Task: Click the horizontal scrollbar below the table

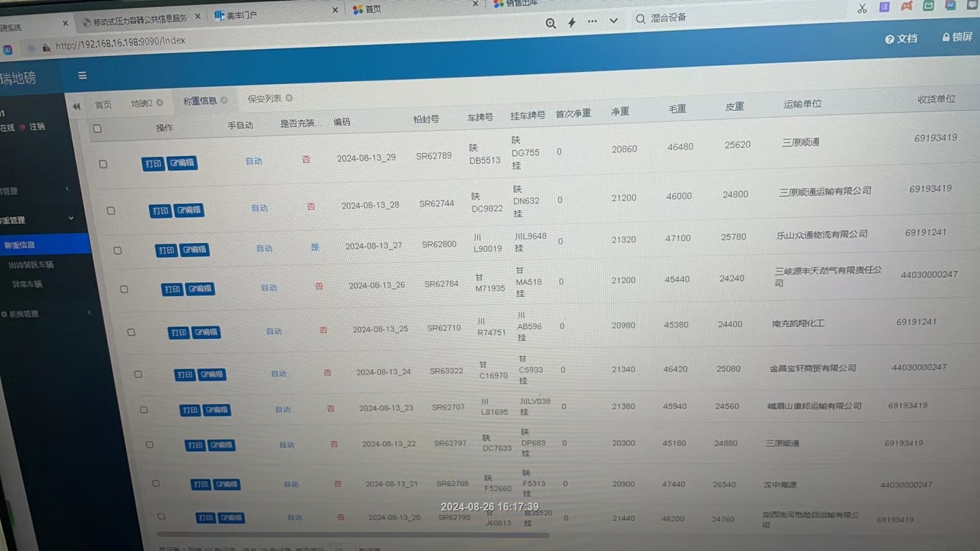Action: point(353,535)
